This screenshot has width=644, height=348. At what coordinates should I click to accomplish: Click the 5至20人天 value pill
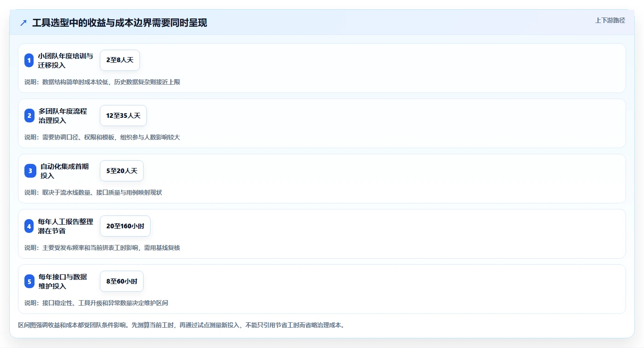click(122, 171)
